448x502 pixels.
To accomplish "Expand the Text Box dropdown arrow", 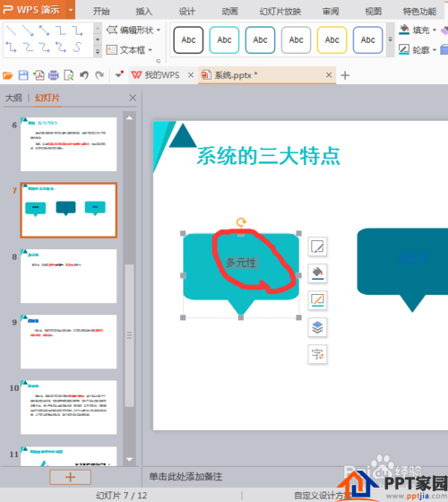I will (150, 50).
